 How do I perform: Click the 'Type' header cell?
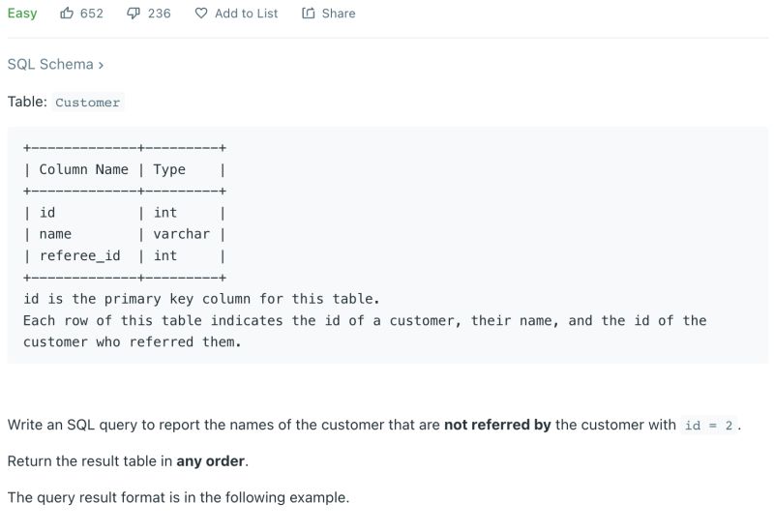169,170
